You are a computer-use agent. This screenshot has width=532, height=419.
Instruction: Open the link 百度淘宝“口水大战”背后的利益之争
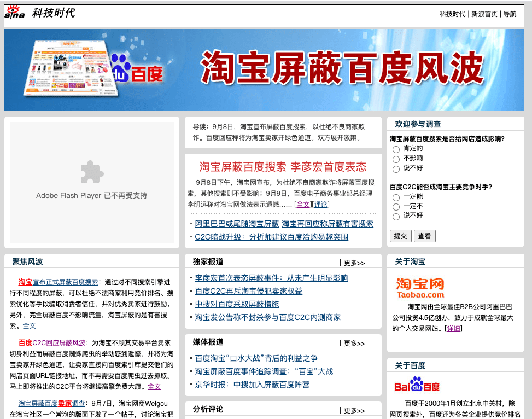[256, 358]
